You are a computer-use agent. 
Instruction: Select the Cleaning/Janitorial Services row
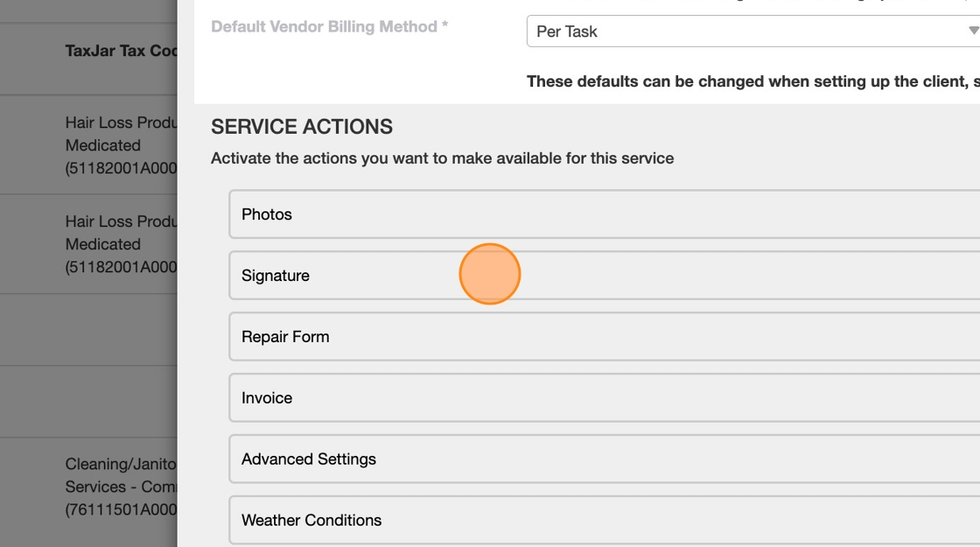(x=121, y=487)
